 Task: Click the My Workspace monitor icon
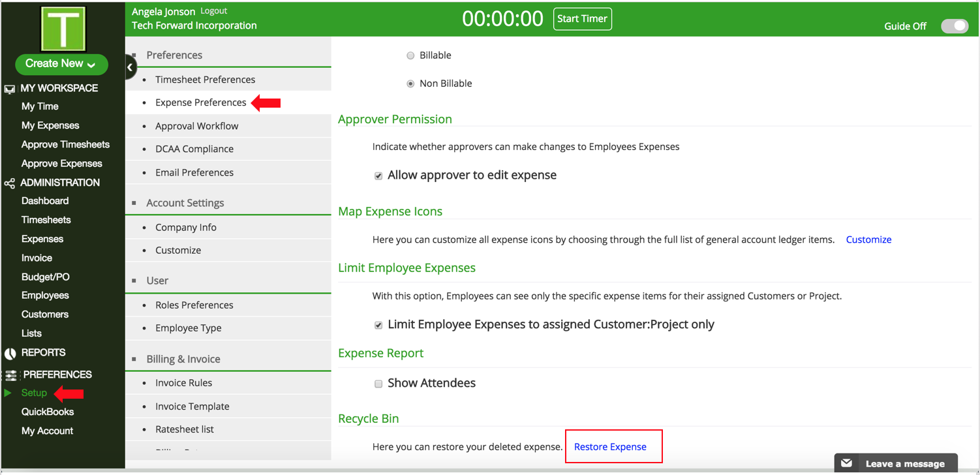point(10,89)
